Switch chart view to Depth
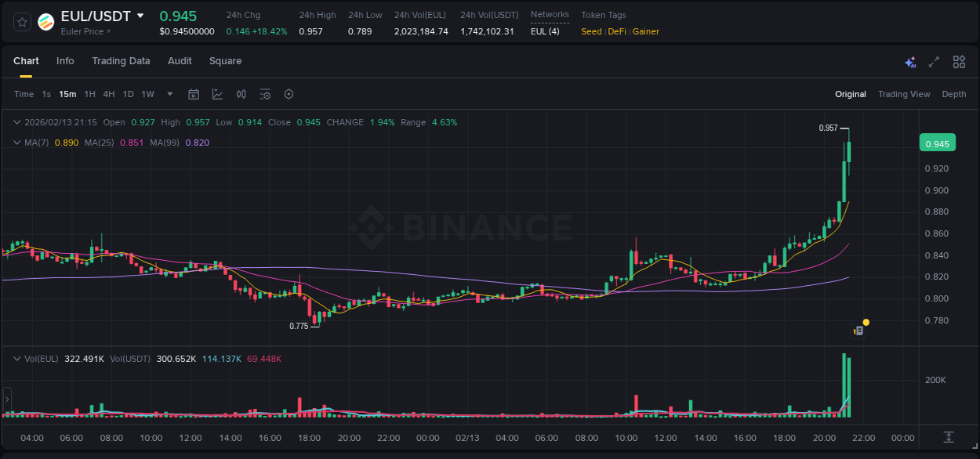The width and height of the screenshot is (980, 459). pos(954,94)
